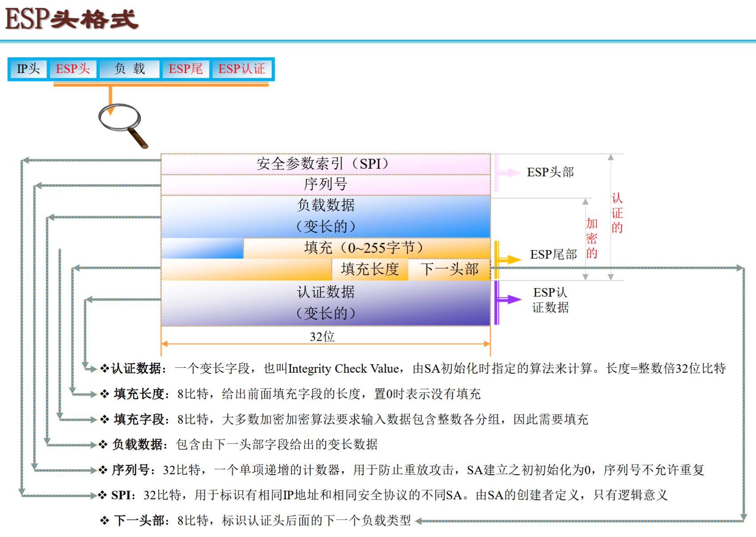This screenshot has height=537, width=756.
Task: Click the pink arrow beside ESP头部
Action: pyautogui.click(x=508, y=173)
